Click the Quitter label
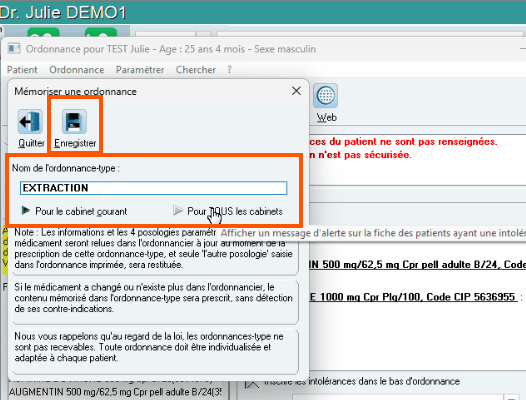The image size is (526, 400). (31, 143)
